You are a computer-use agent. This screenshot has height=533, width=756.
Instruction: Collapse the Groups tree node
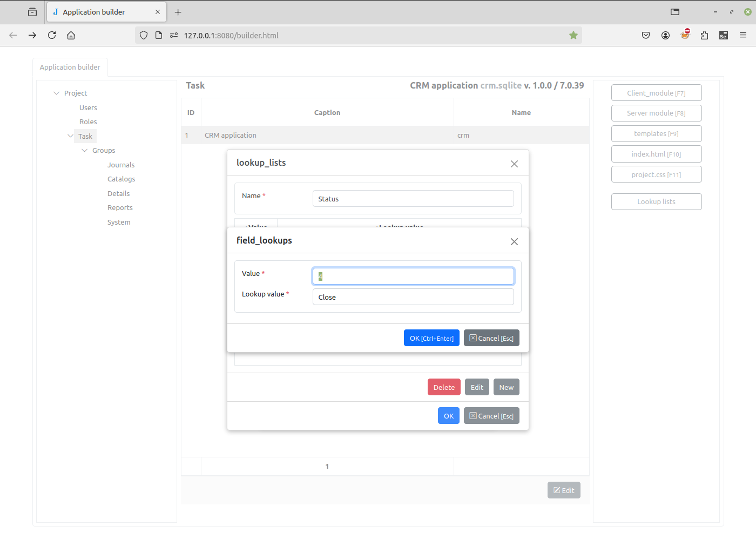(x=84, y=150)
